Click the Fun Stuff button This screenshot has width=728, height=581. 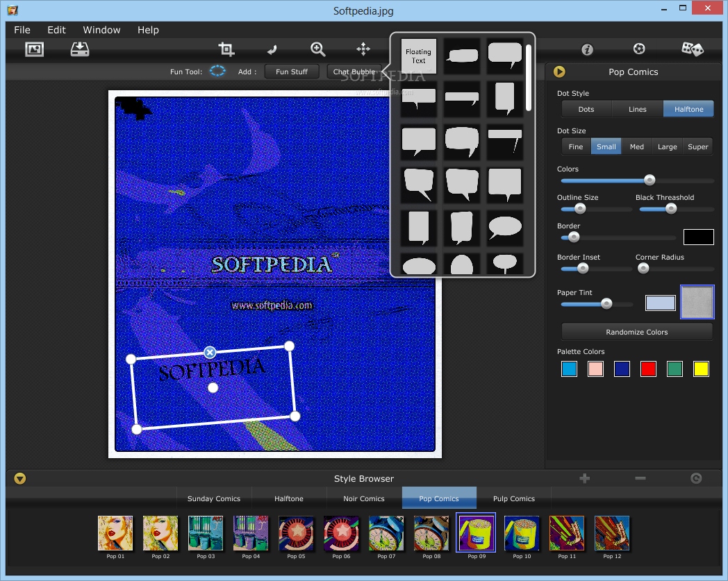click(x=292, y=71)
